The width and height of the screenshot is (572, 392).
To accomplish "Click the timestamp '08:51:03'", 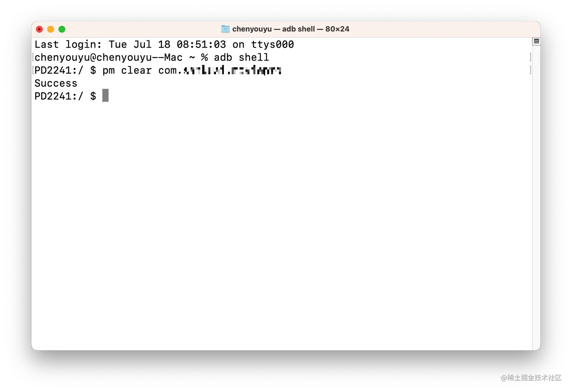I will [201, 45].
